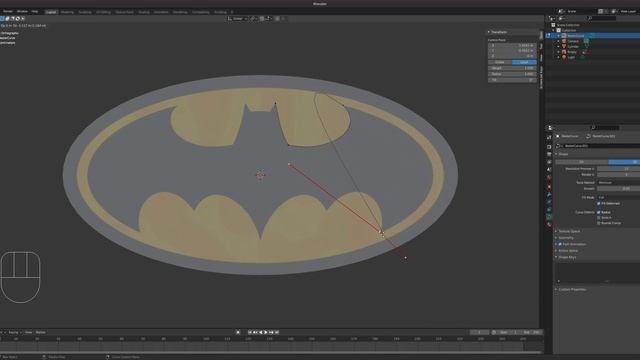
Task: Open the Active Tool properties tab
Action: (549, 138)
